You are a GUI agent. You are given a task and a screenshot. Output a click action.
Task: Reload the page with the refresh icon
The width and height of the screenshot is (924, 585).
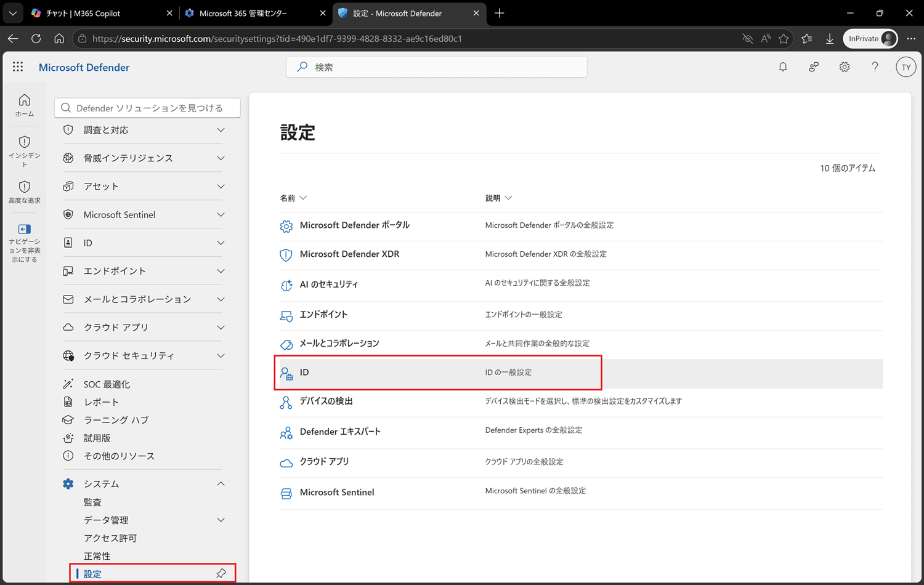pyautogui.click(x=36, y=39)
